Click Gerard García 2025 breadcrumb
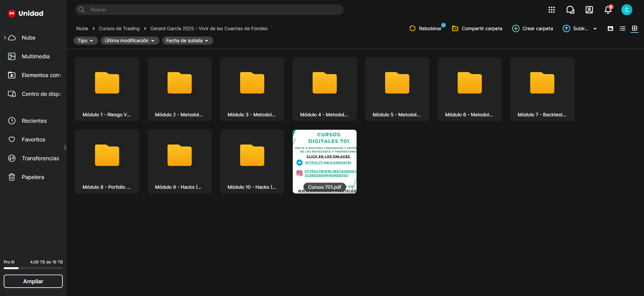Screen dimensions: 644x296 [209, 28]
